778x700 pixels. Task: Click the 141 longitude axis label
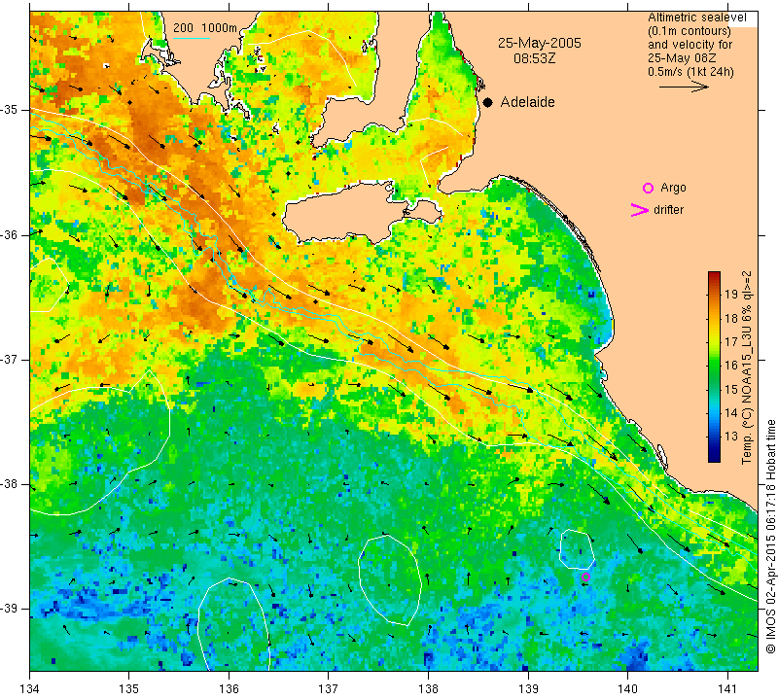pyautogui.click(x=727, y=689)
